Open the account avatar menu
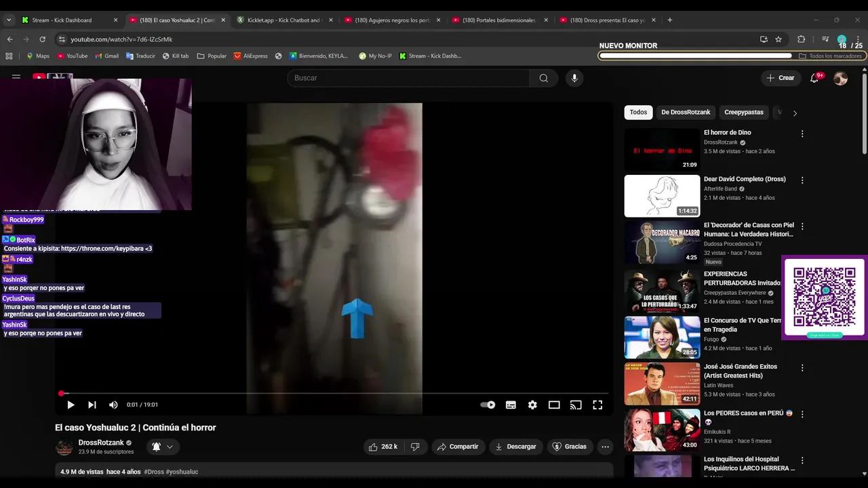868x488 pixels. tap(841, 78)
